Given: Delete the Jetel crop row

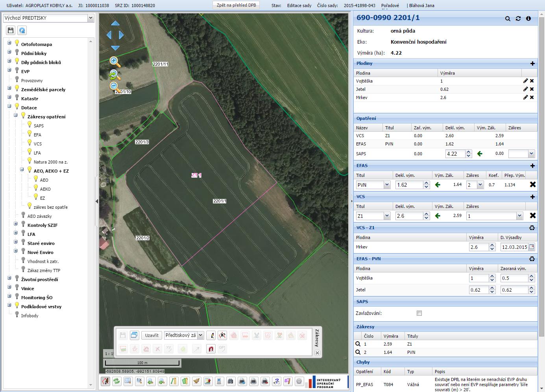Looking at the screenshot, I should click(532, 89).
